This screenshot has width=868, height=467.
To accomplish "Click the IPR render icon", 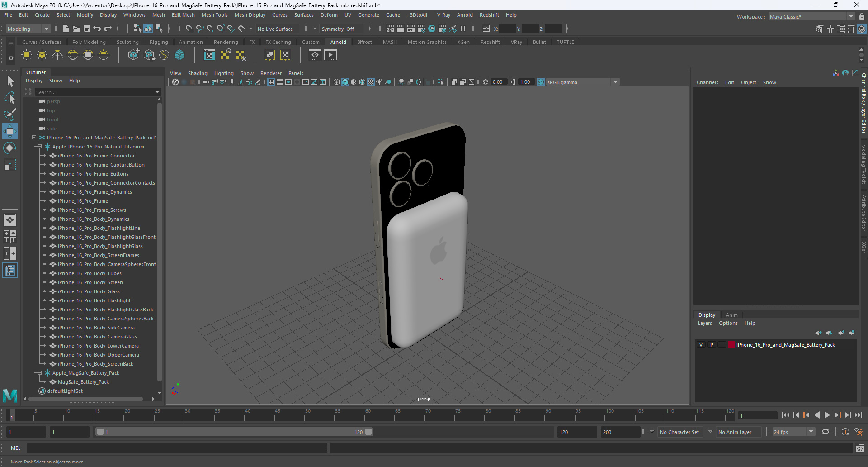I will coord(411,29).
